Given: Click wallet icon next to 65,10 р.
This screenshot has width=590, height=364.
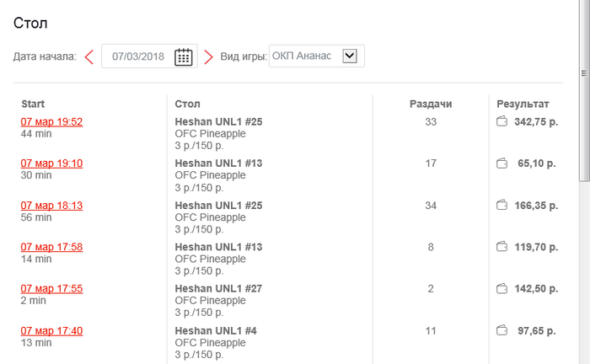Looking at the screenshot, I should pos(501,163).
